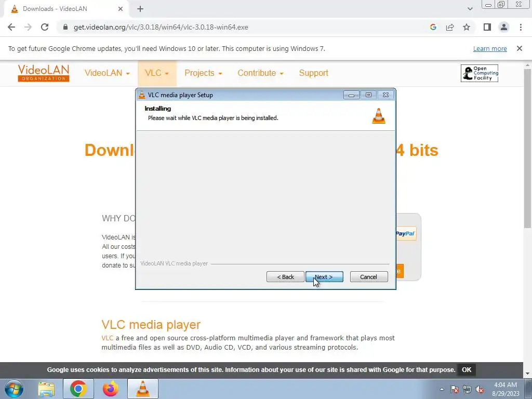Click the VLC media player heading
The image size is (532, 399).
pyautogui.click(x=151, y=325)
